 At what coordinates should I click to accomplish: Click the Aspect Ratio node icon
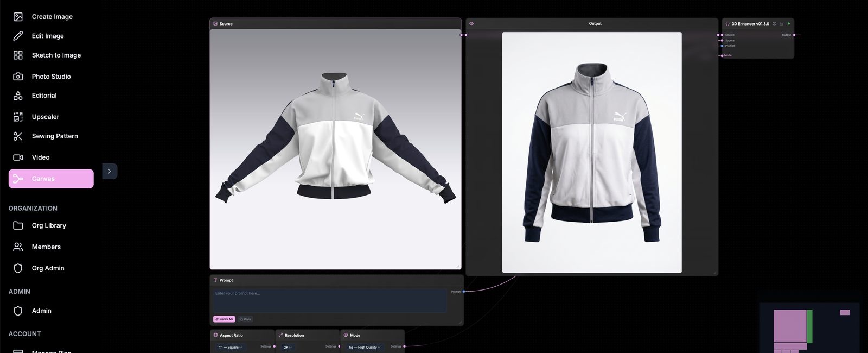[x=215, y=335]
